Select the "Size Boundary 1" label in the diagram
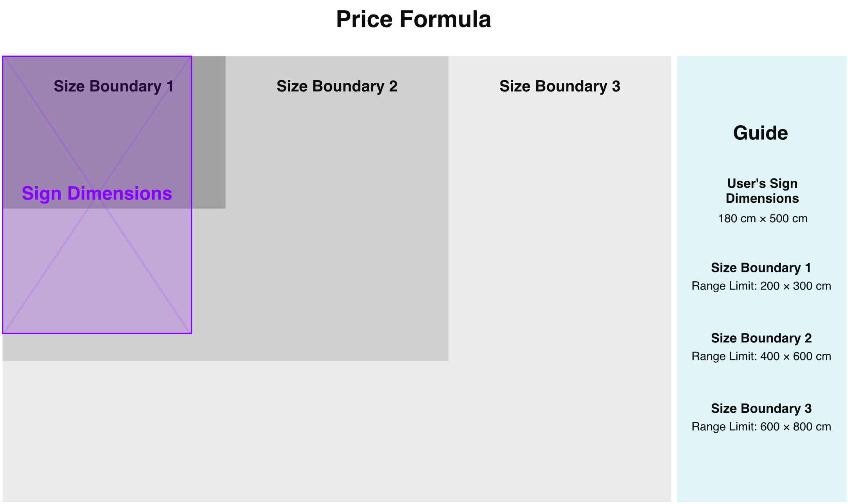 point(114,86)
